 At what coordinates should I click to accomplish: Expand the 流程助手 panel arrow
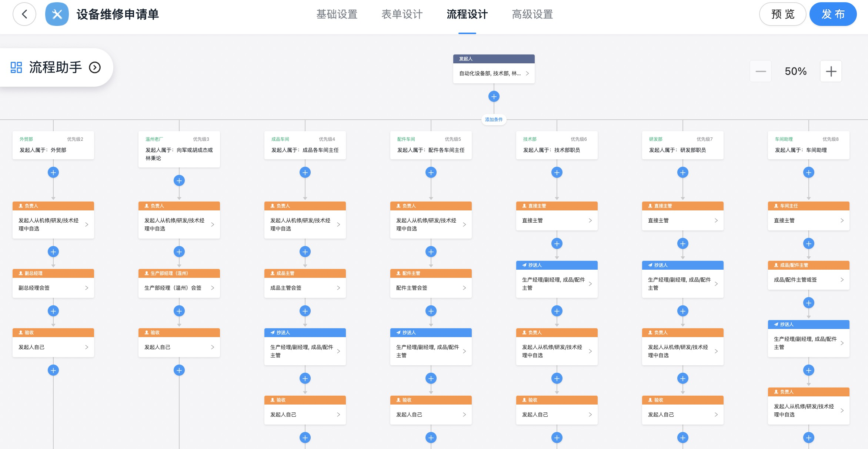(95, 67)
